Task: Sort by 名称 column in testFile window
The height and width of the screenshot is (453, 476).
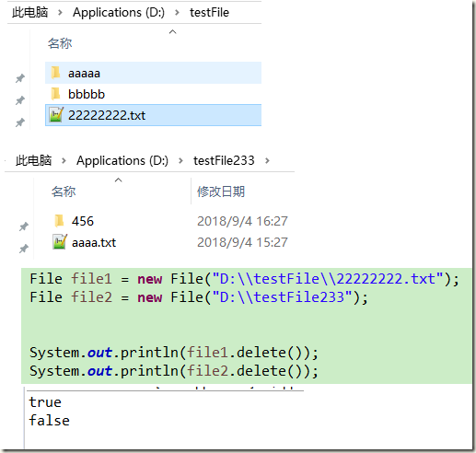Action: pyautogui.click(x=60, y=43)
